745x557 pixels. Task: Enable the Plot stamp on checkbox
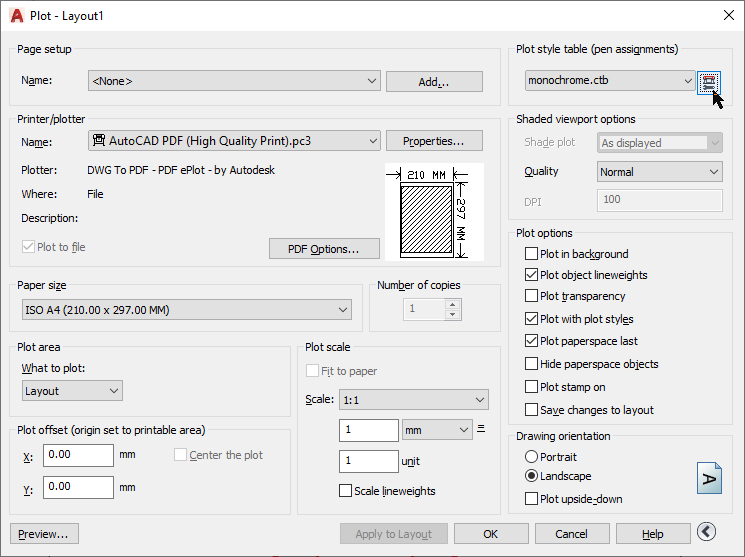click(x=532, y=387)
